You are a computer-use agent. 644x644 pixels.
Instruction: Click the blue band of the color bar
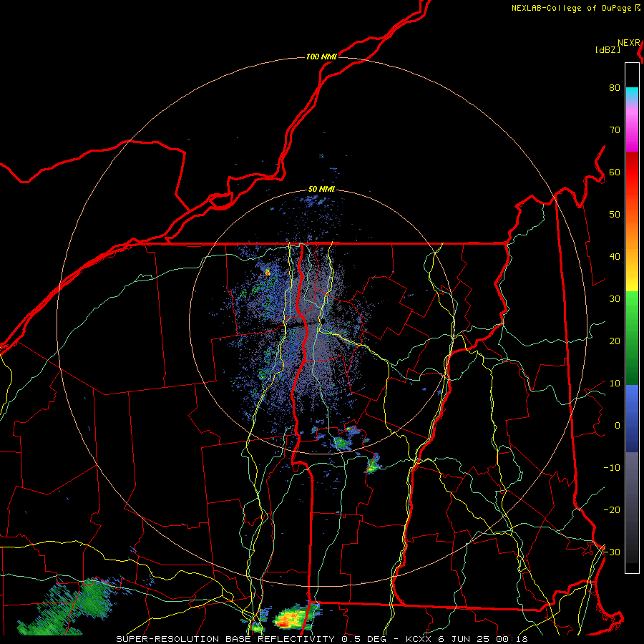point(632,419)
